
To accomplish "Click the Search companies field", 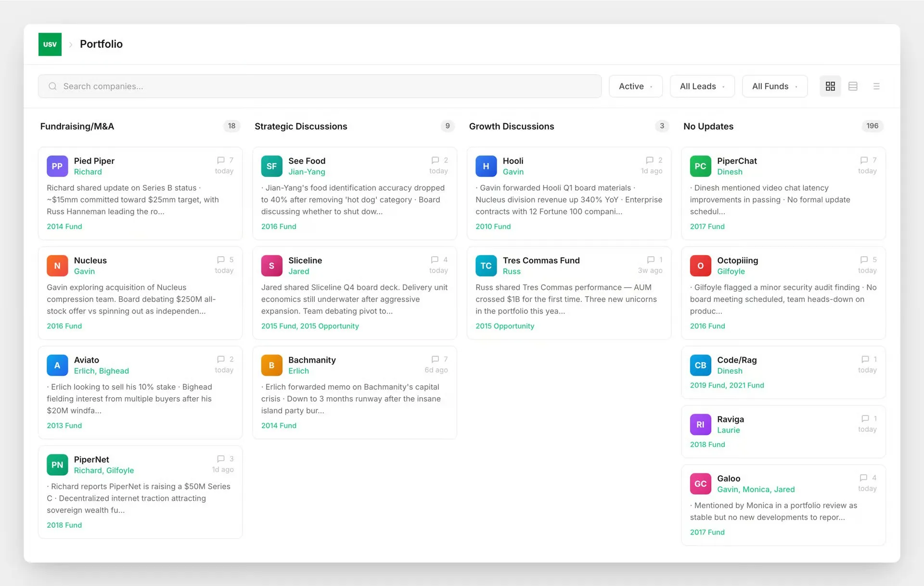I will click(320, 86).
